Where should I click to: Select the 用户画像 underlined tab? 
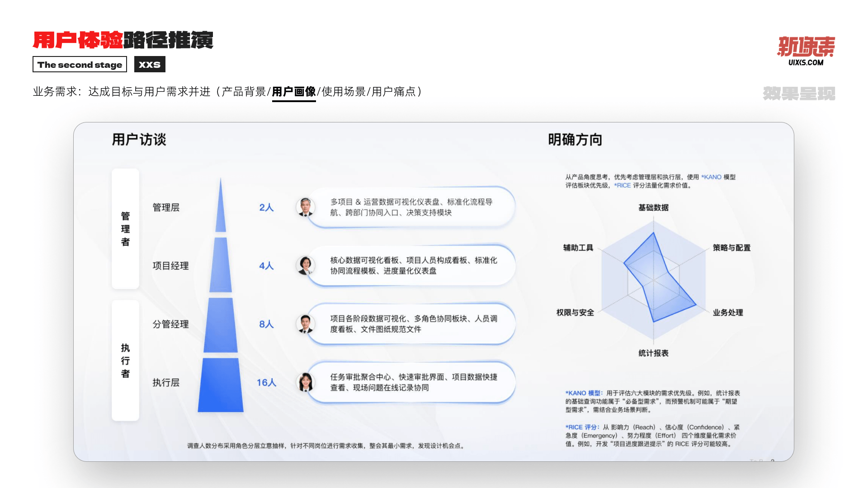[294, 92]
